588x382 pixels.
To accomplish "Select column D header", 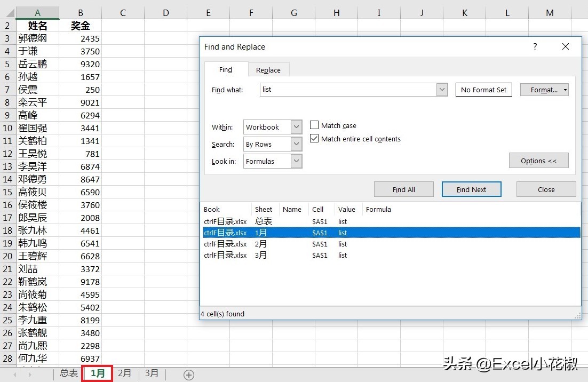I will coord(165,13).
